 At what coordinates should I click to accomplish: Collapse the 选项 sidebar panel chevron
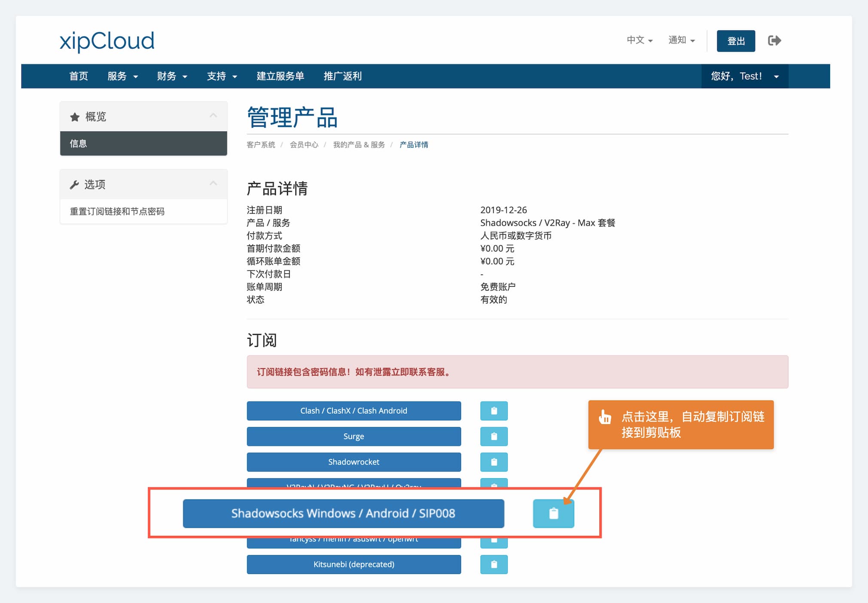point(213,184)
